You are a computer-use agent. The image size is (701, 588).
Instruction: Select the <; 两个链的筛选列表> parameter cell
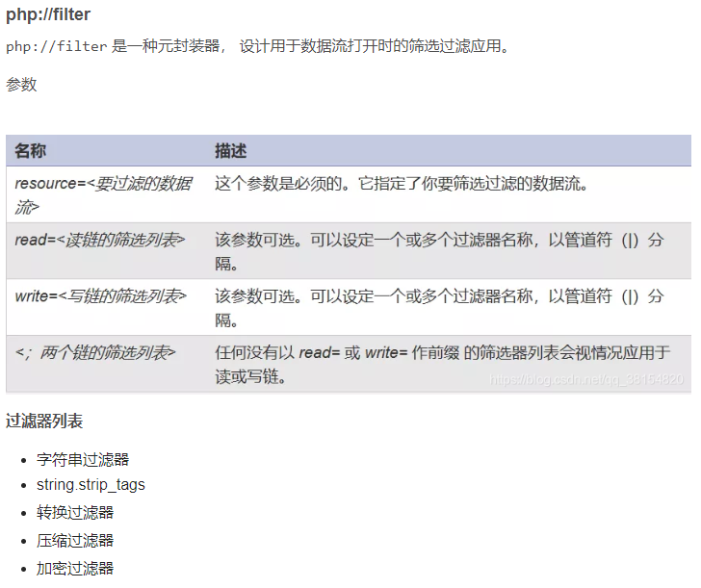tap(95, 352)
